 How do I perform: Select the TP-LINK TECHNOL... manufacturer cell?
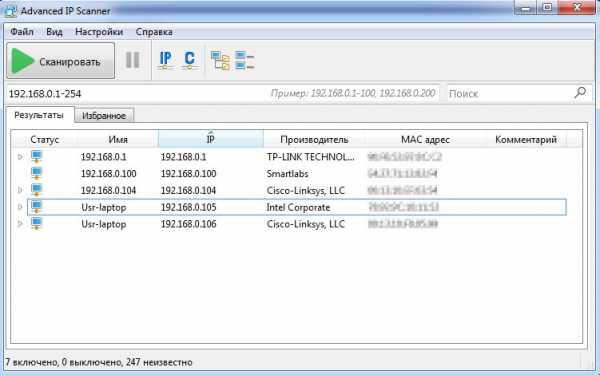311,157
